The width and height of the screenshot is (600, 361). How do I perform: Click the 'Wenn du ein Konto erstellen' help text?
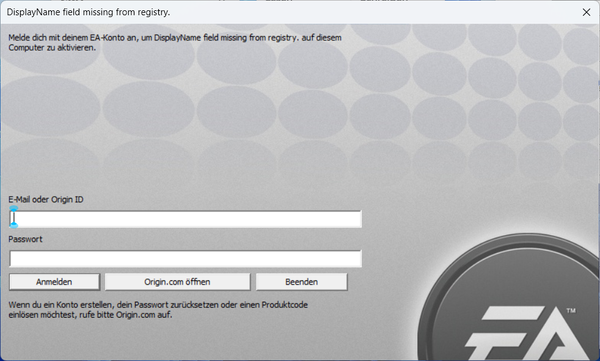pos(158,310)
